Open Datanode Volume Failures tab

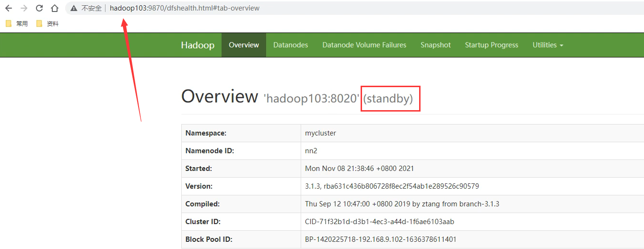click(364, 45)
